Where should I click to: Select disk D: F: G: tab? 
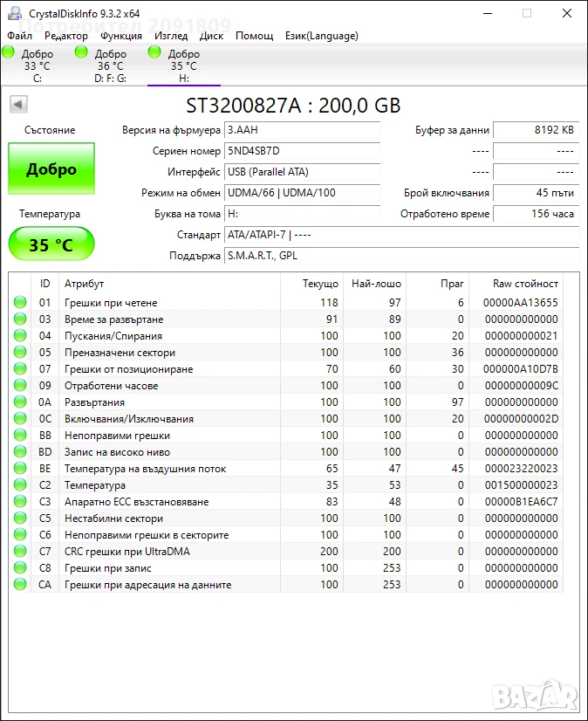pyautogui.click(x=110, y=65)
